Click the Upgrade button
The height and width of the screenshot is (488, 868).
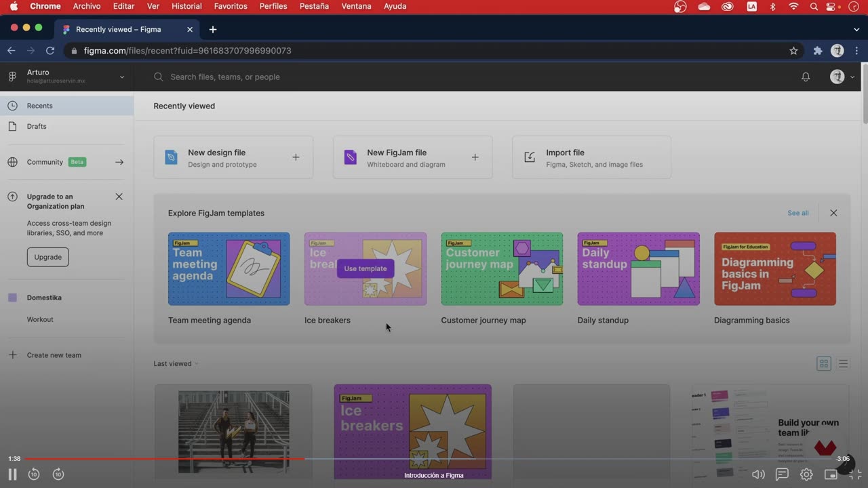coord(47,257)
